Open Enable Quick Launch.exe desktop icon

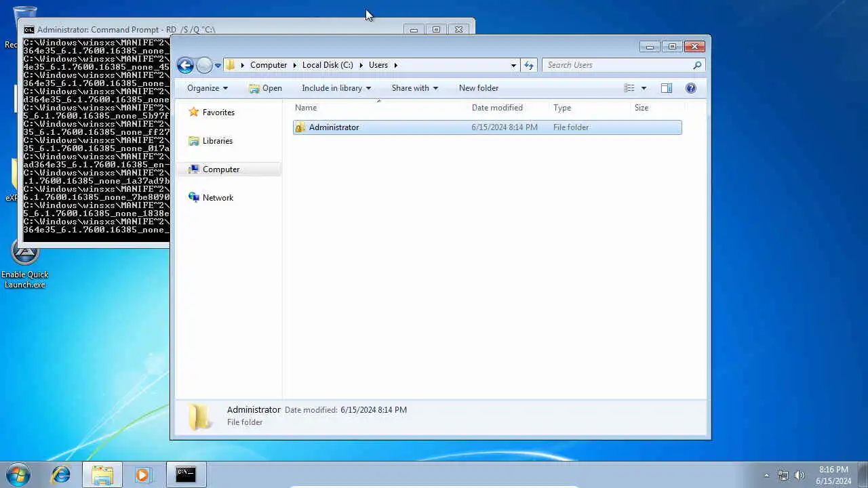coord(25,264)
